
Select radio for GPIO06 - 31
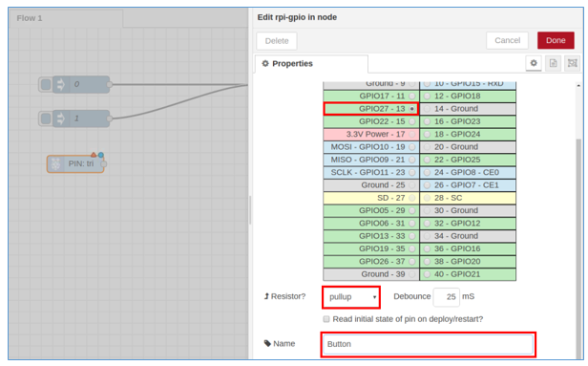pos(412,224)
